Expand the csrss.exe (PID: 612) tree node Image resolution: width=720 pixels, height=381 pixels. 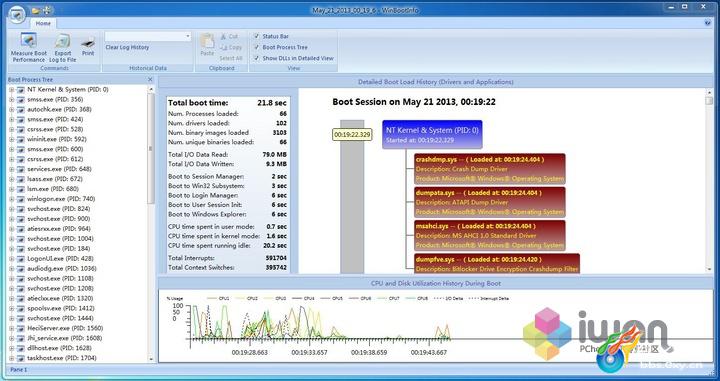tap(11, 160)
